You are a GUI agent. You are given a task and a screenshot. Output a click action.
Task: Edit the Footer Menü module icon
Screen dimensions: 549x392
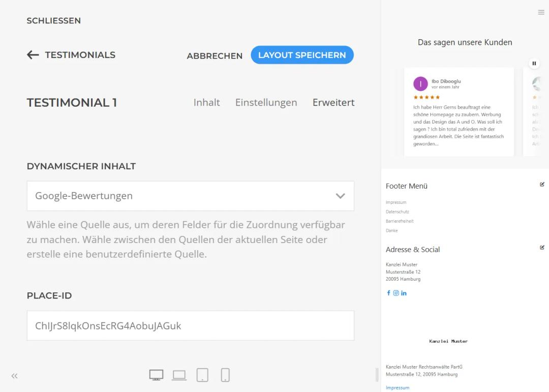(542, 184)
